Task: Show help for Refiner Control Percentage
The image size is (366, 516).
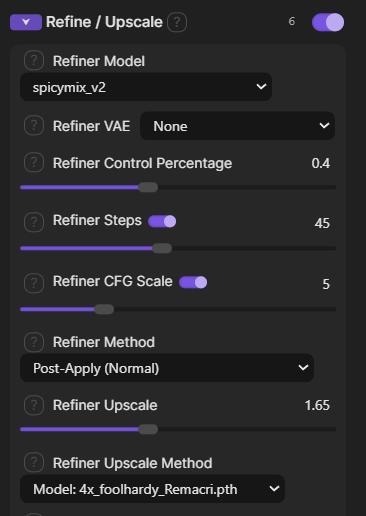Action: pos(34,163)
